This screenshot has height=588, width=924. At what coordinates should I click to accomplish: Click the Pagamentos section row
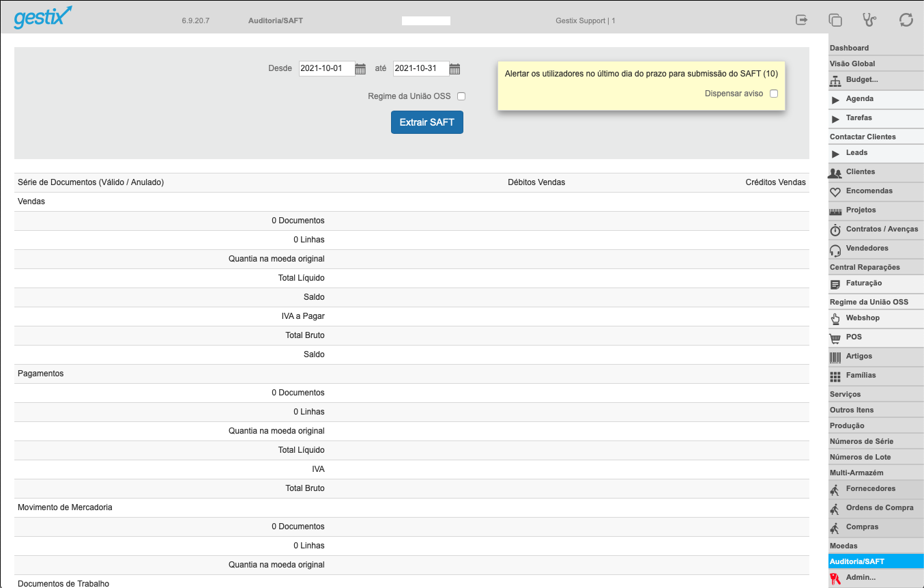(412, 374)
